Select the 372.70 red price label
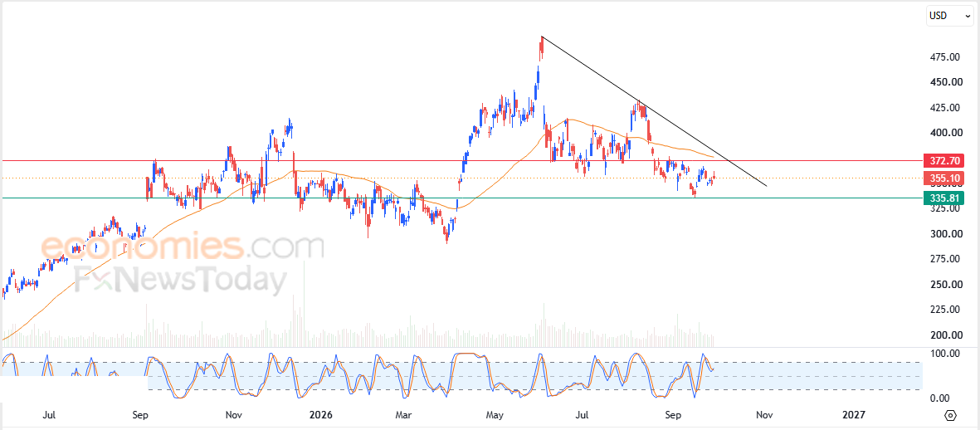The height and width of the screenshot is (430, 980). (943, 160)
